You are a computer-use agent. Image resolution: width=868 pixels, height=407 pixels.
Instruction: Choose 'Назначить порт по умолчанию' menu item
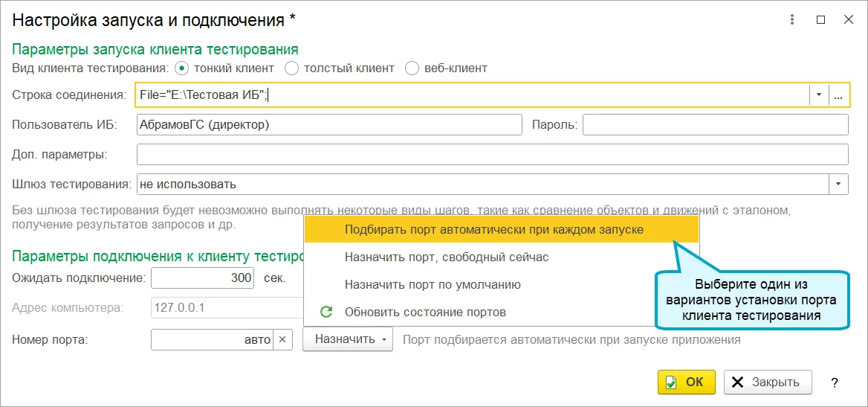[433, 285]
